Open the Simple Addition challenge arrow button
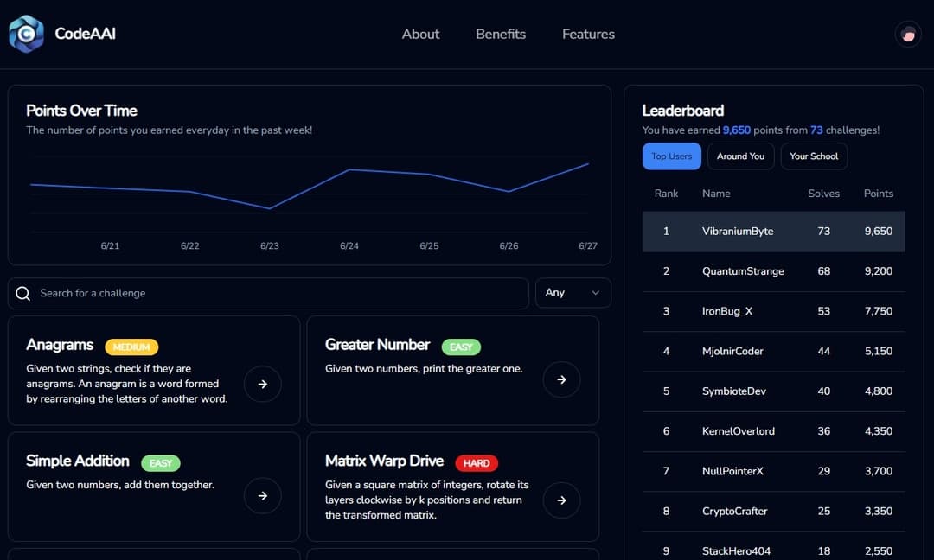The width and height of the screenshot is (934, 560). [x=263, y=495]
